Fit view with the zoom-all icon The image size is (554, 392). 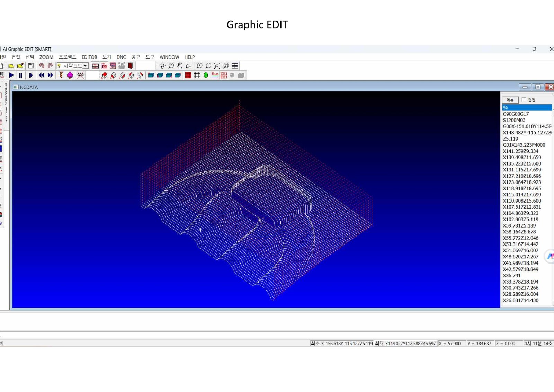(x=217, y=66)
